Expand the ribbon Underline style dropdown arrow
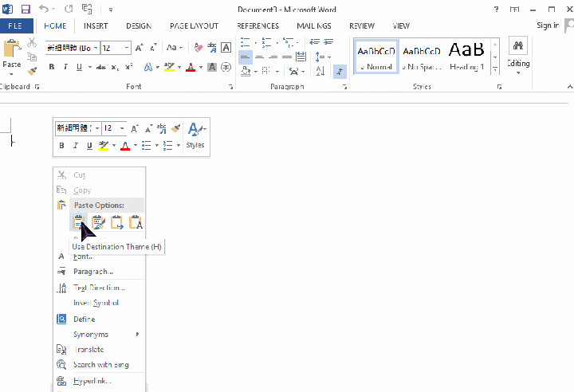The image size is (574, 392). (x=89, y=68)
